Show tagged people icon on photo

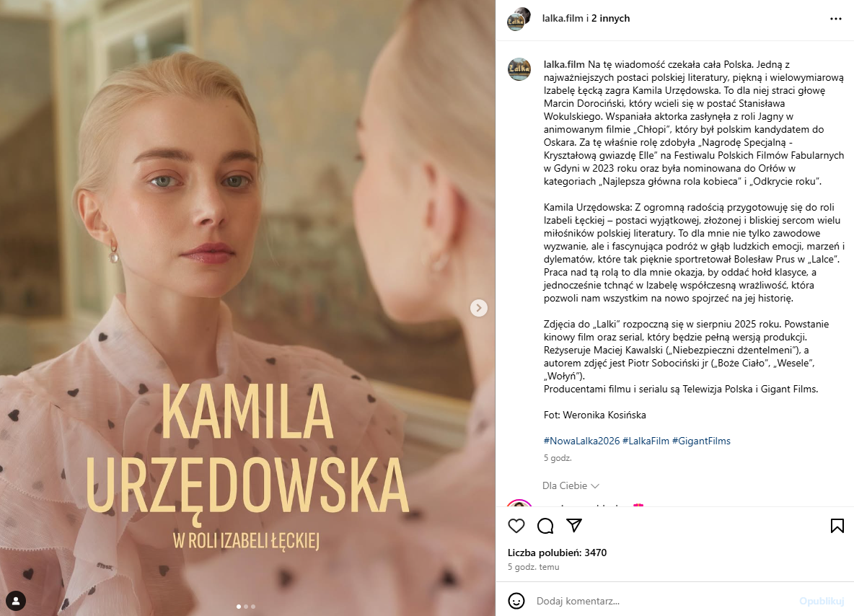(x=16, y=601)
